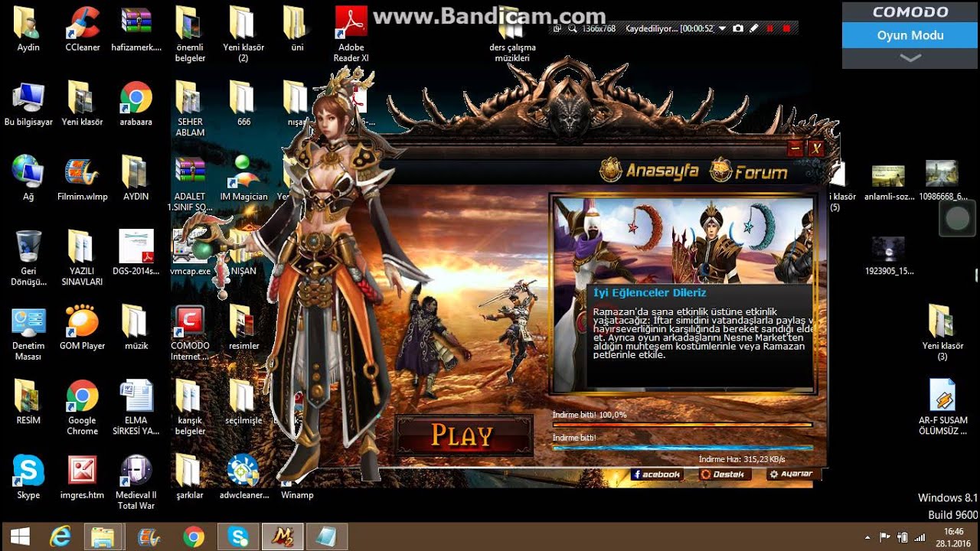Select the IM Magician icon

pyautogui.click(x=243, y=178)
